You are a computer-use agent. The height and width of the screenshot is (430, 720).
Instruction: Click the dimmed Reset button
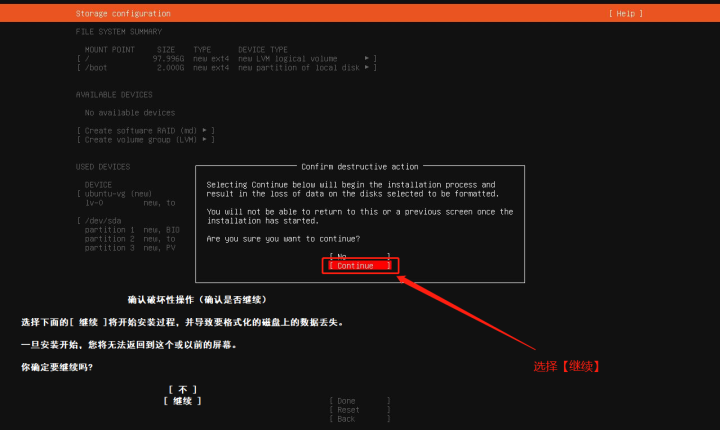pos(360,410)
